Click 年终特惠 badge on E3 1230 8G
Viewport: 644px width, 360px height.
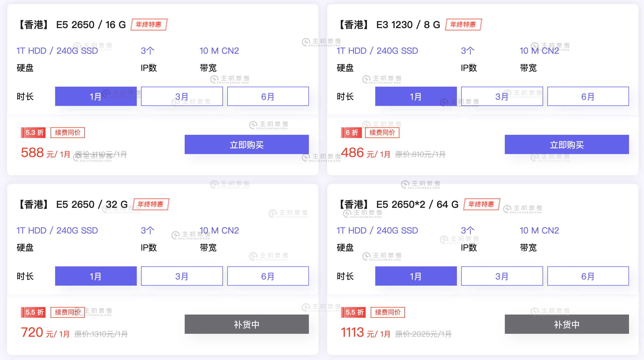[463, 25]
